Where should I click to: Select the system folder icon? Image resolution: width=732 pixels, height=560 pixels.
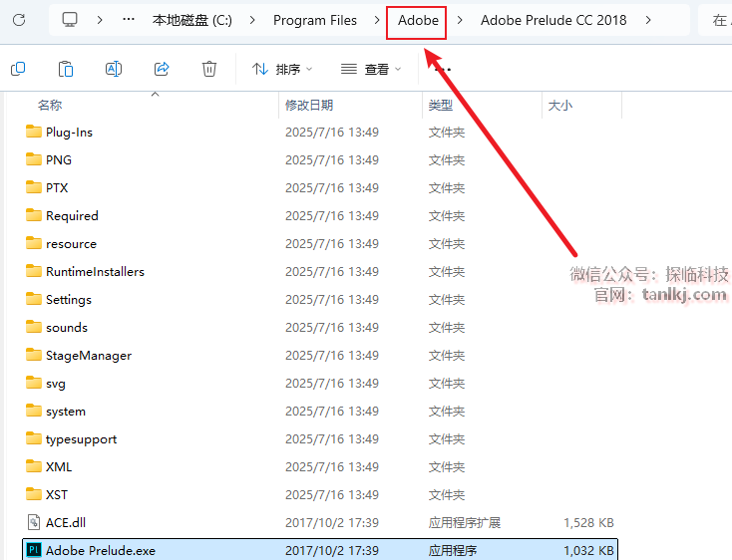34,411
